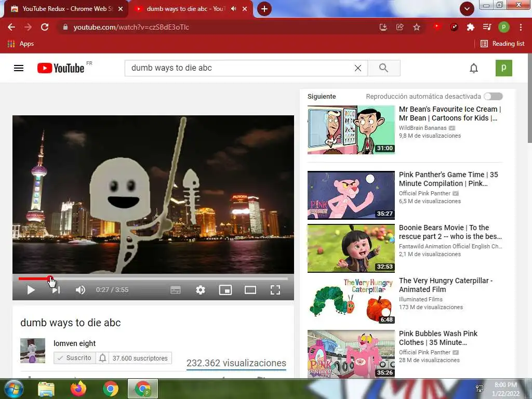Viewport: 532px width, 399px height.
Task: Open player settings gear icon
Action: click(201, 290)
